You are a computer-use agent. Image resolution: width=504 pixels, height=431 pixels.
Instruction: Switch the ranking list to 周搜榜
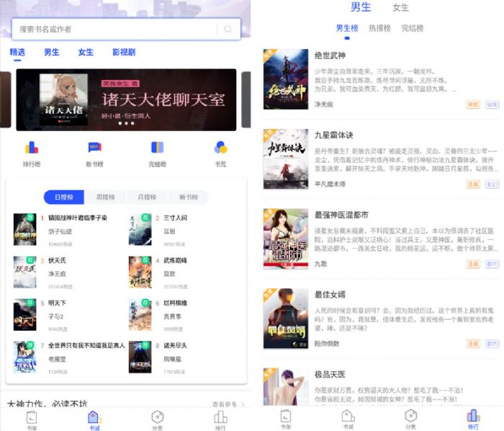(x=105, y=197)
